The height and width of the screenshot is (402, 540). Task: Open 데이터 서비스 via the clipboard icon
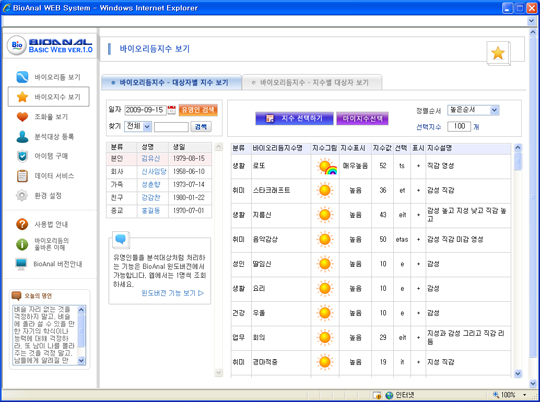[x=22, y=176]
